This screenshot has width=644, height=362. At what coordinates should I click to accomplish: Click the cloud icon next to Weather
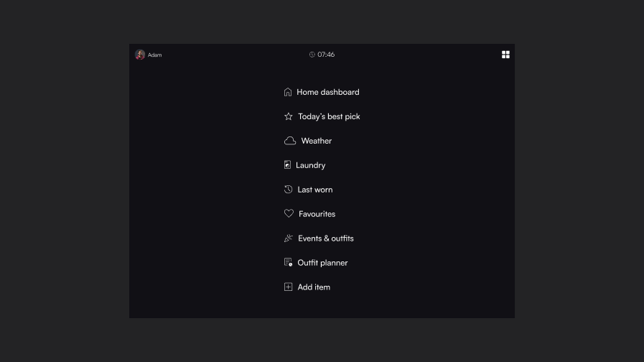tap(290, 141)
